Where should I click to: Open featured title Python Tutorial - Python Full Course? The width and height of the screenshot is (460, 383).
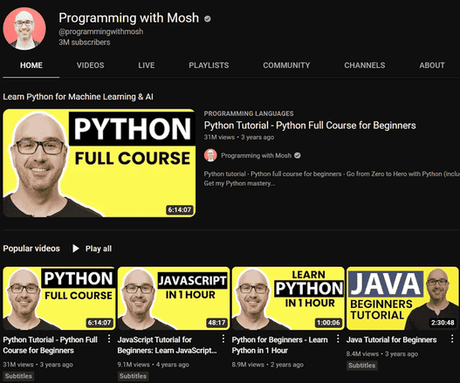310,126
